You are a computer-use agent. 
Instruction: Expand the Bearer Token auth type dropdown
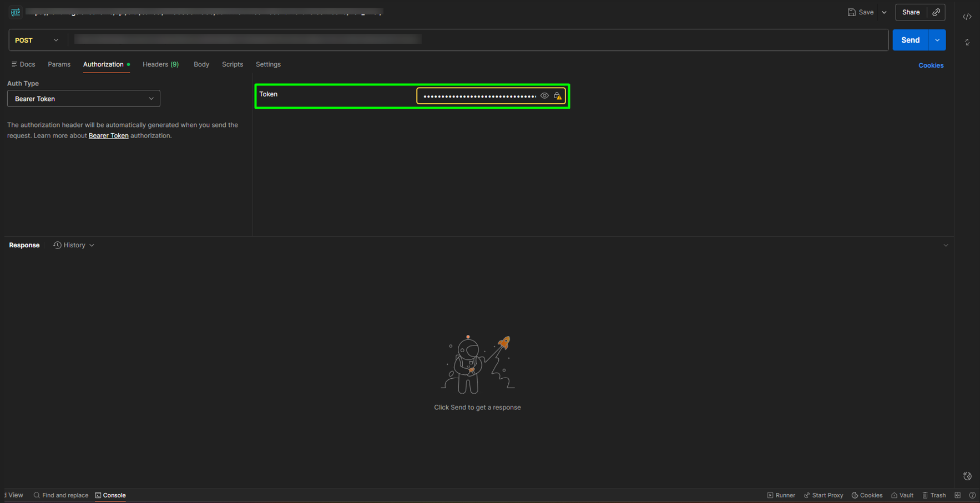pos(84,99)
